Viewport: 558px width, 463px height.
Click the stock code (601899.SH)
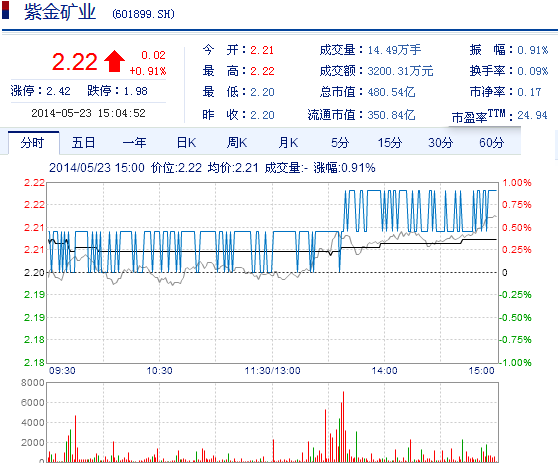pyautogui.click(x=143, y=14)
